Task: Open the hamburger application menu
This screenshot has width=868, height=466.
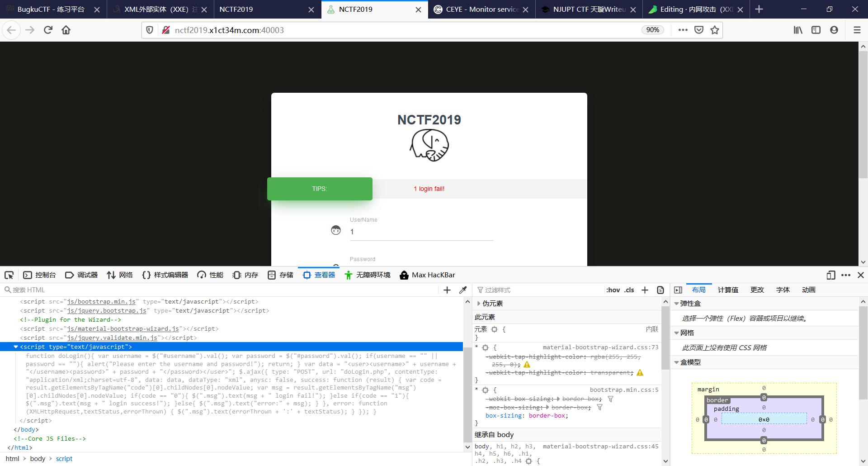Action: (857, 30)
